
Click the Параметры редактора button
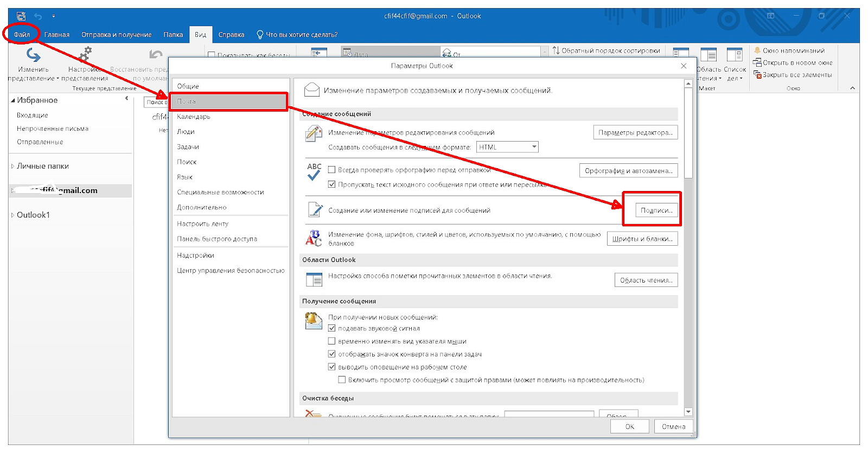635,132
